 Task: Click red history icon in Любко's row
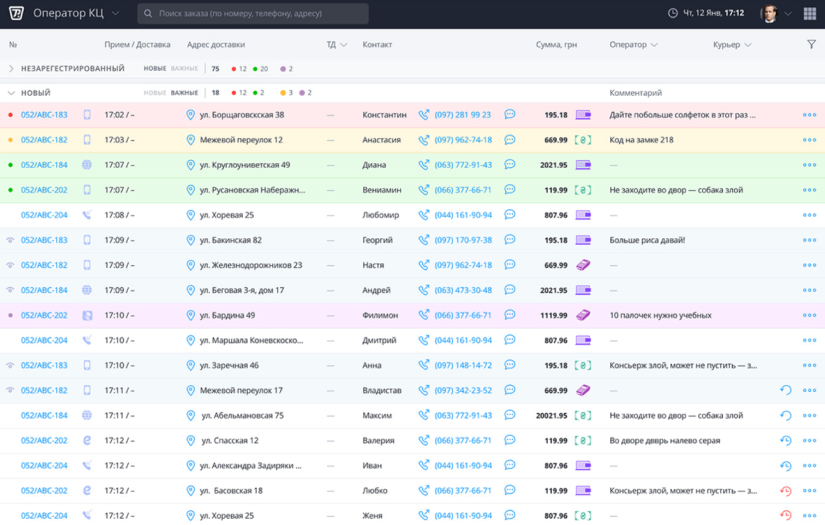[786, 491]
